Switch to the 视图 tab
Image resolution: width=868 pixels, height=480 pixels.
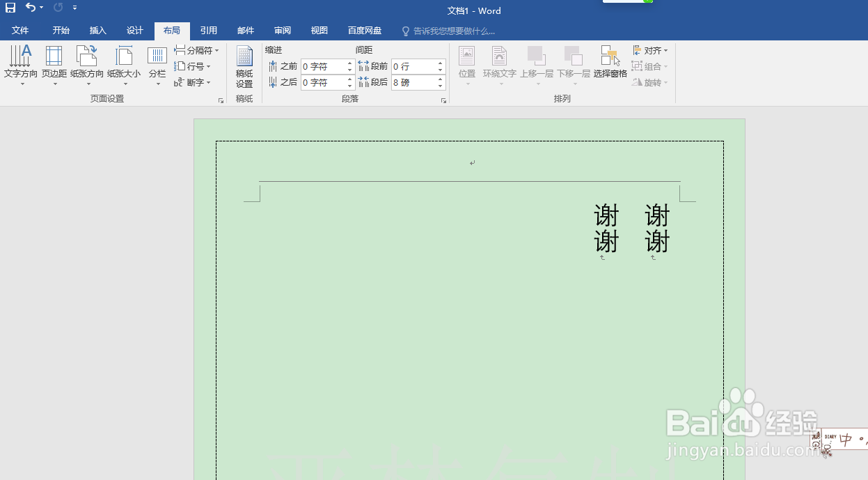click(319, 31)
